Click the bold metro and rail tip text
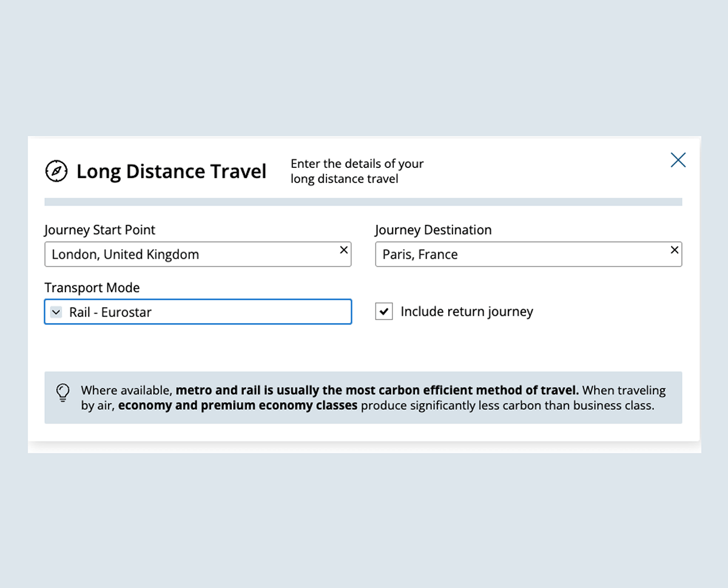Screen dimensions: 728x588 click(377, 390)
